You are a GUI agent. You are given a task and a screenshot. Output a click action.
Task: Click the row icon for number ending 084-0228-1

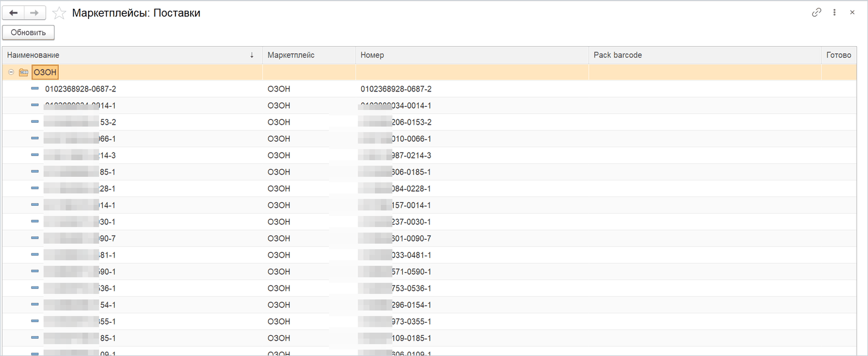point(35,189)
